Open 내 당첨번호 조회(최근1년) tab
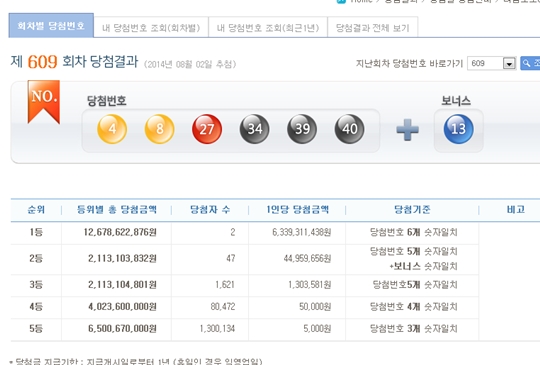The image size is (540, 365). [268, 28]
